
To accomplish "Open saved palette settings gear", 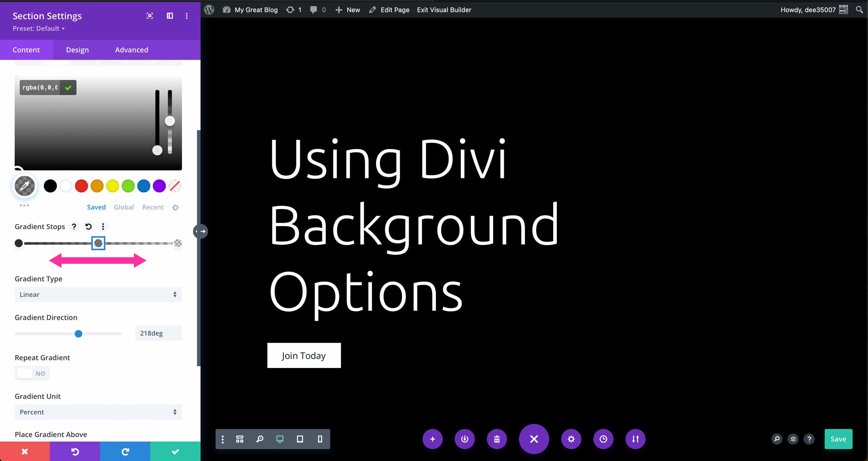I will click(176, 207).
